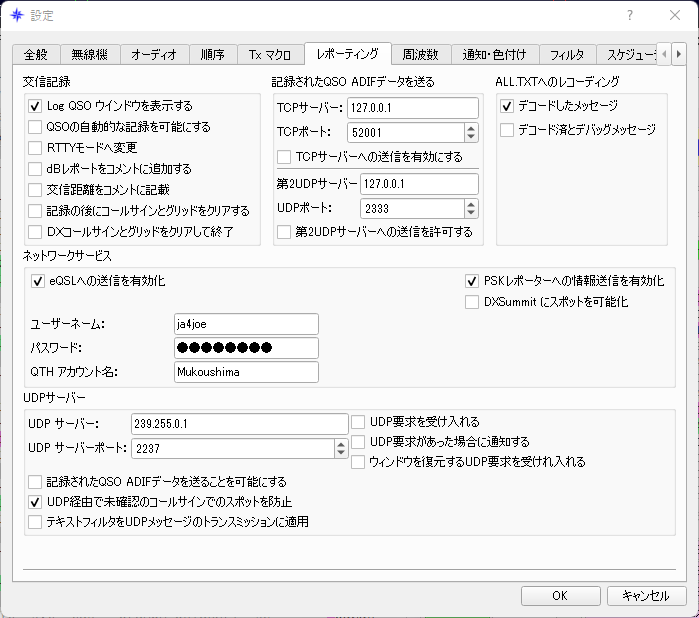Select the 順序 tab

[213, 55]
